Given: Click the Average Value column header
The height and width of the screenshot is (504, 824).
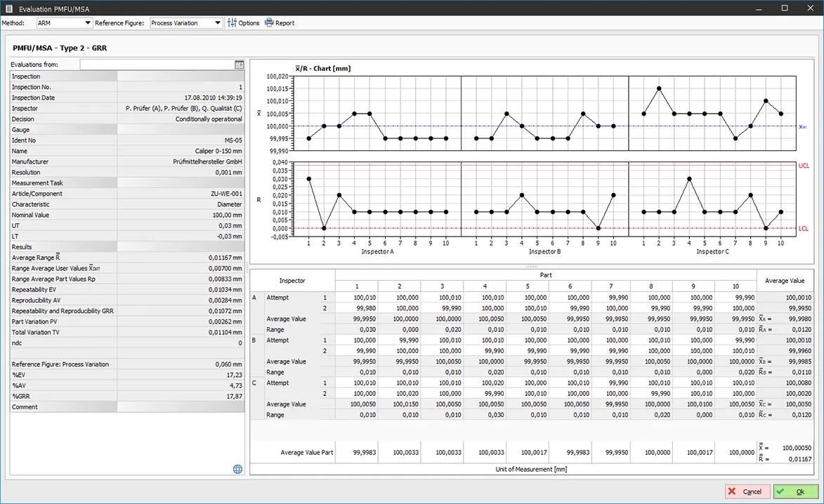Looking at the screenshot, I should (785, 281).
